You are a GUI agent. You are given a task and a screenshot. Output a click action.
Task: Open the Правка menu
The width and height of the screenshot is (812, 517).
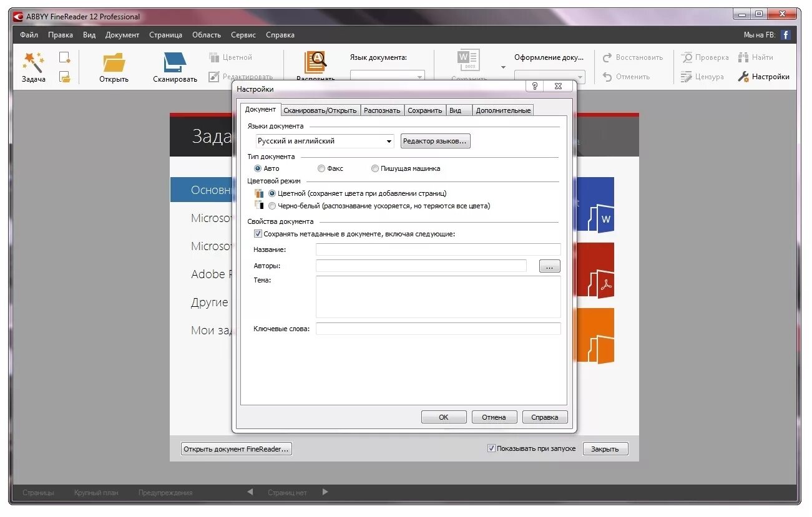(61, 35)
